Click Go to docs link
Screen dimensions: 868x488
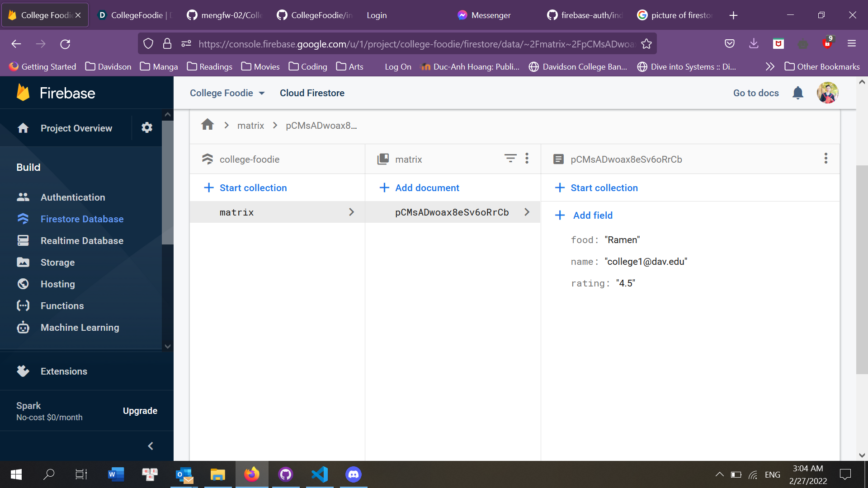point(756,93)
